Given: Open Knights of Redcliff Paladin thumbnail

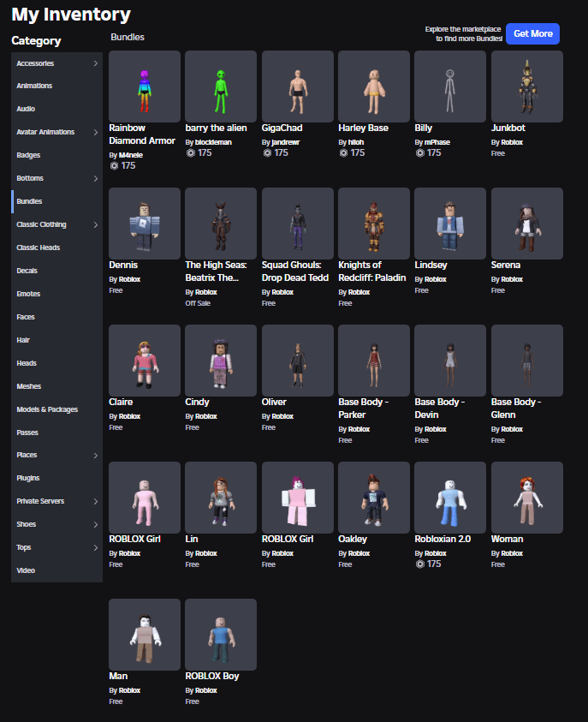Looking at the screenshot, I should pyautogui.click(x=374, y=224).
